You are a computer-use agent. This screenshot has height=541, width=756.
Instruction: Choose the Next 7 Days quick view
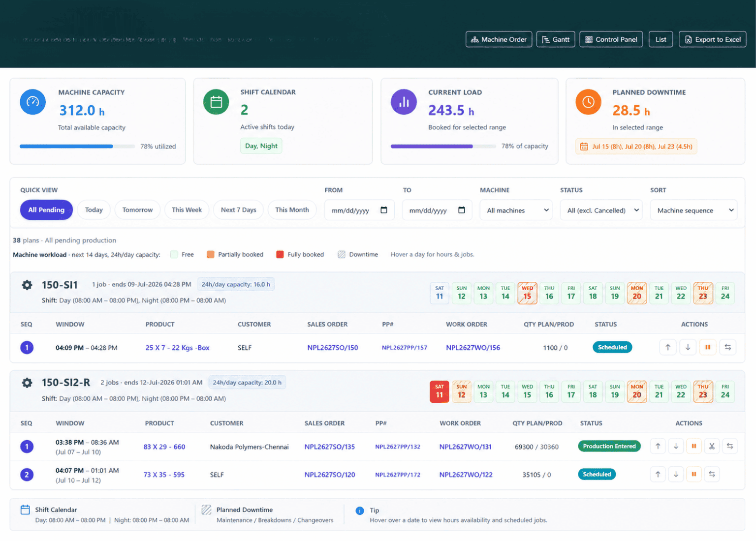(x=239, y=210)
